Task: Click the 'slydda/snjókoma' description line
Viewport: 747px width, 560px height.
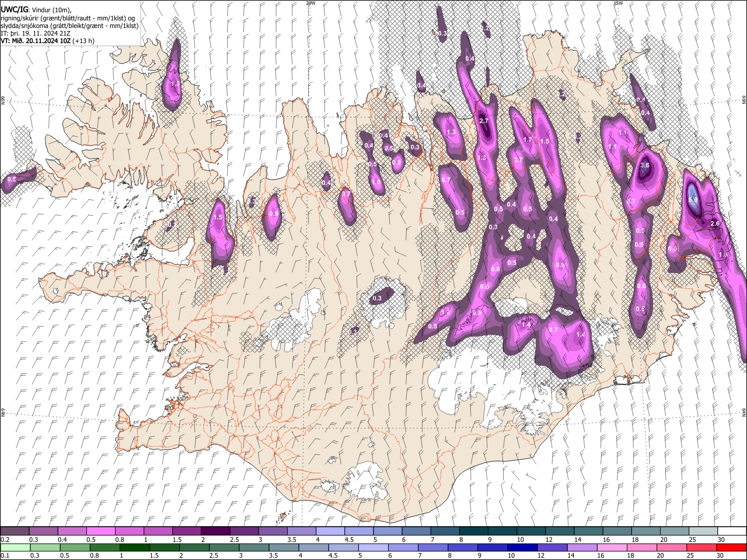Action: [x=69, y=26]
